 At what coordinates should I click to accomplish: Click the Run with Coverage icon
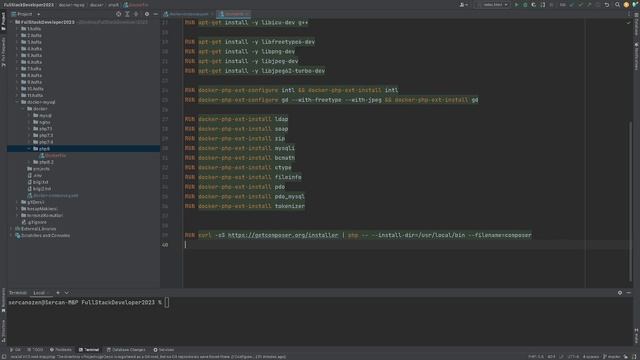pyautogui.click(x=533, y=5)
